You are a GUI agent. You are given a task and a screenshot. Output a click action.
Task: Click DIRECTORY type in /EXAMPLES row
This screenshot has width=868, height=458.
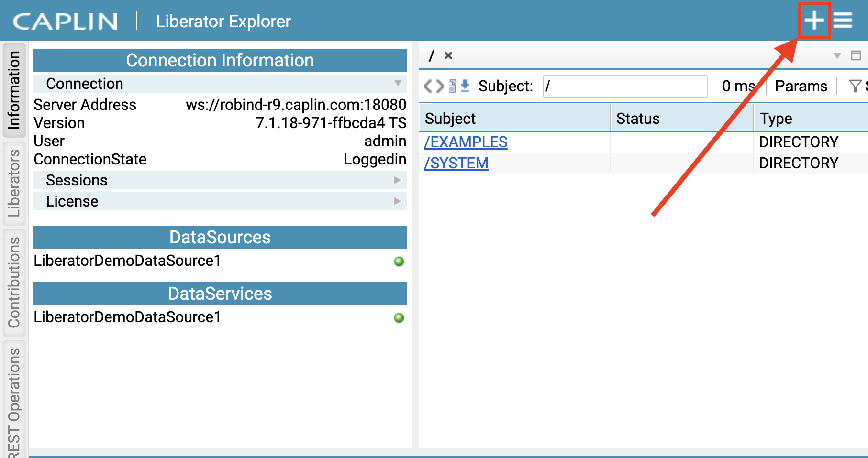coord(799,142)
